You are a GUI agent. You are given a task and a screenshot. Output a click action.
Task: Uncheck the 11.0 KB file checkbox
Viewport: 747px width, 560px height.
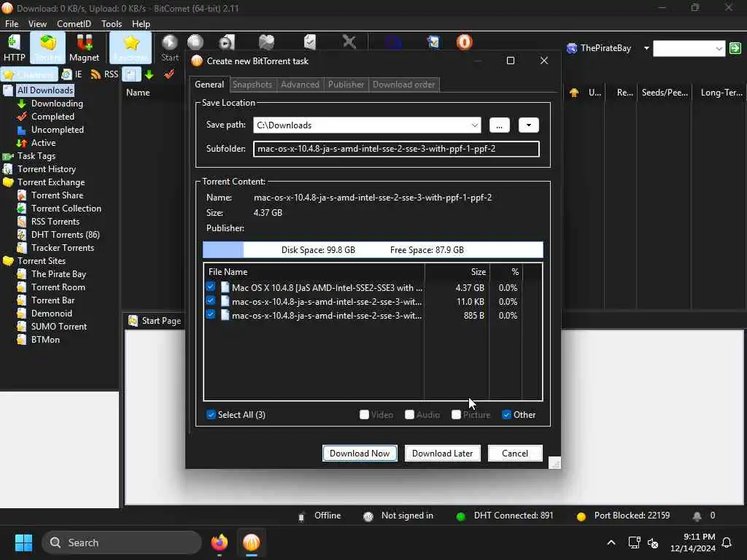pos(211,300)
